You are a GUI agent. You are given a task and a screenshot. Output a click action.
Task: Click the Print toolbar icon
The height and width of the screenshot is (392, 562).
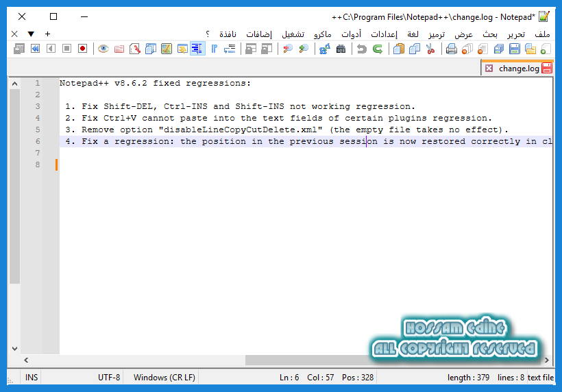pos(451,49)
